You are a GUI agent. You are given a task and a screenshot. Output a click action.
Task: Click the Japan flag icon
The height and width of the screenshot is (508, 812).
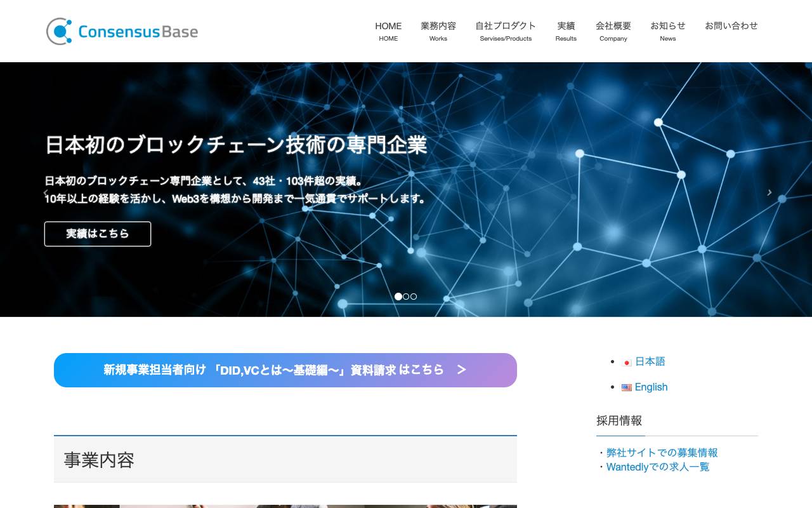[627, 362]
